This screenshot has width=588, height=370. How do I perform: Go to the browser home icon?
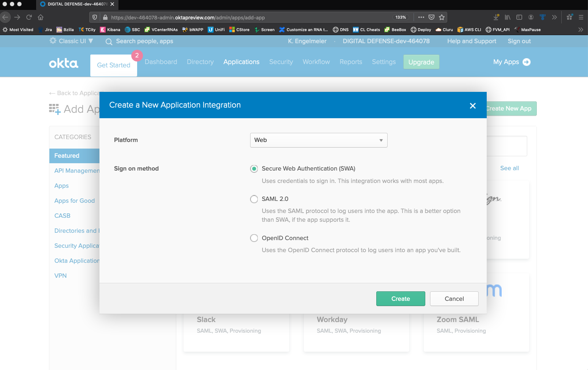pyautogui.click(x=41, y=17)
